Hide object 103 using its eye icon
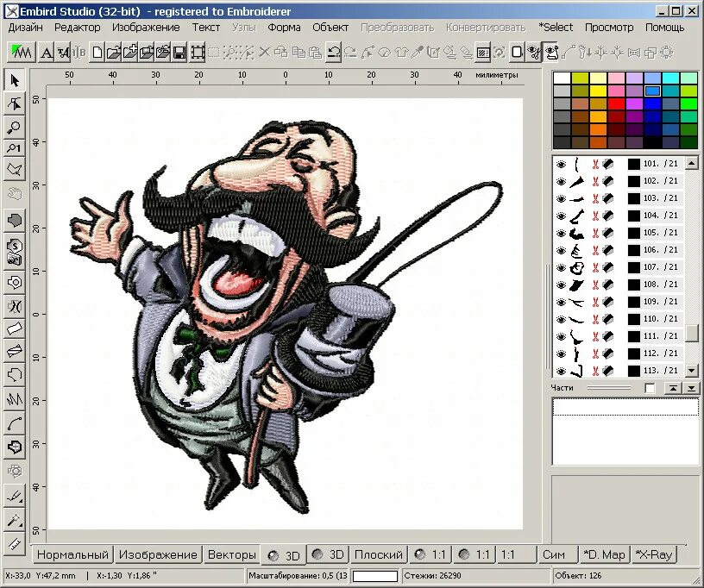This screenshot has width=704, height=588. (x=561, y=198)
